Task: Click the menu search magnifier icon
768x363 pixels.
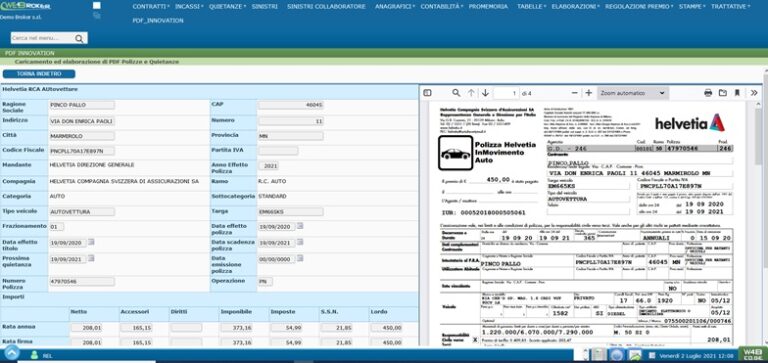Action: [x=79, y=39]
